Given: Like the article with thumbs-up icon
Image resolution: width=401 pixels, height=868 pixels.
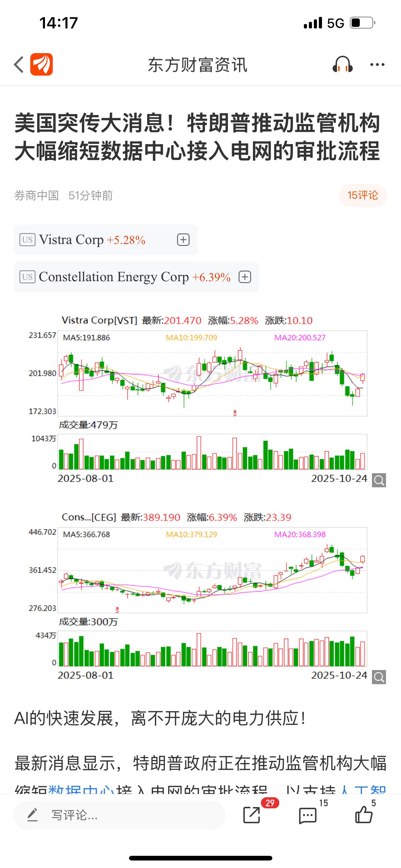Looking at the screenshot, I should coord(364,815).
